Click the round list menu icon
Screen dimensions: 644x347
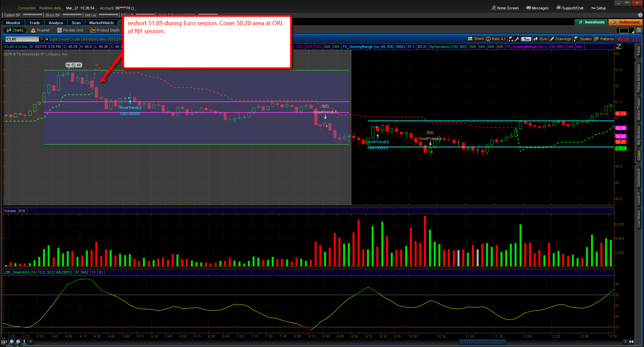pyautogui.click(x=639, y=30)
